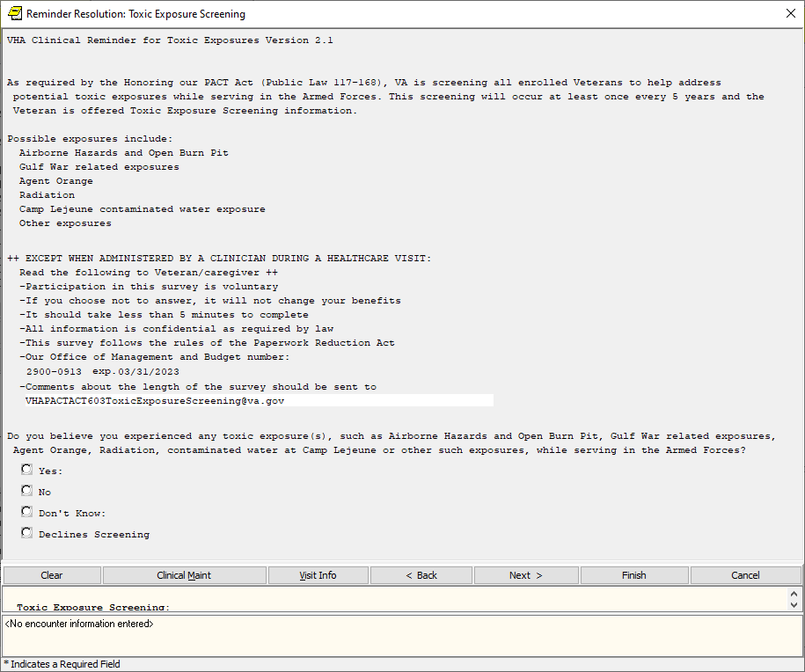Go to previous reminder with Back
Screen dimensions: 805x672
coord(421,575)
